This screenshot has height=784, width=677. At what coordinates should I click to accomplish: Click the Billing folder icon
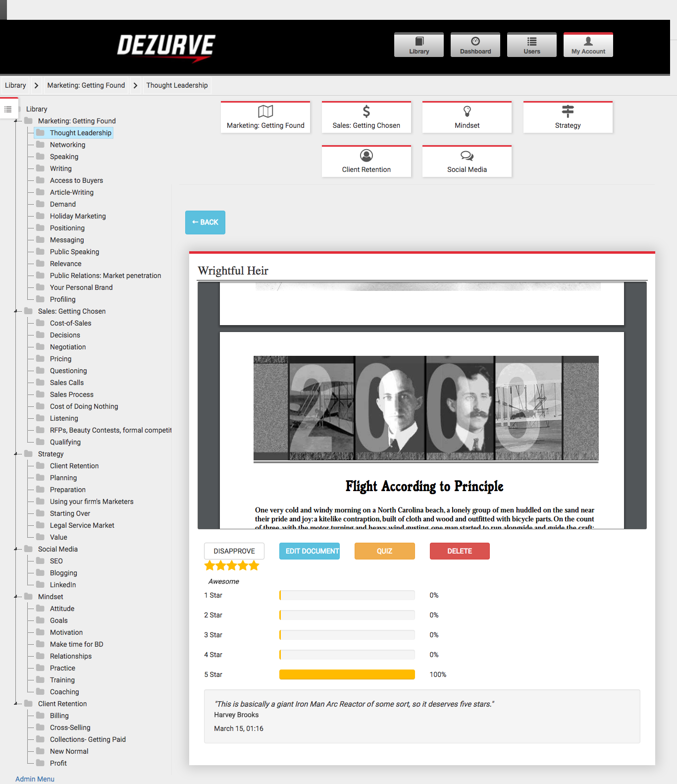[x=41, y=715]
